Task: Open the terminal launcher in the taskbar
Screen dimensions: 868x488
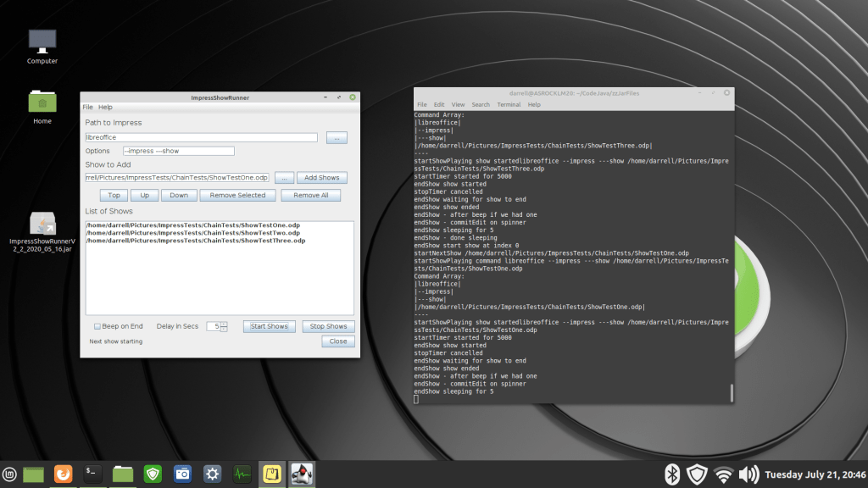Action: point(93,474)
